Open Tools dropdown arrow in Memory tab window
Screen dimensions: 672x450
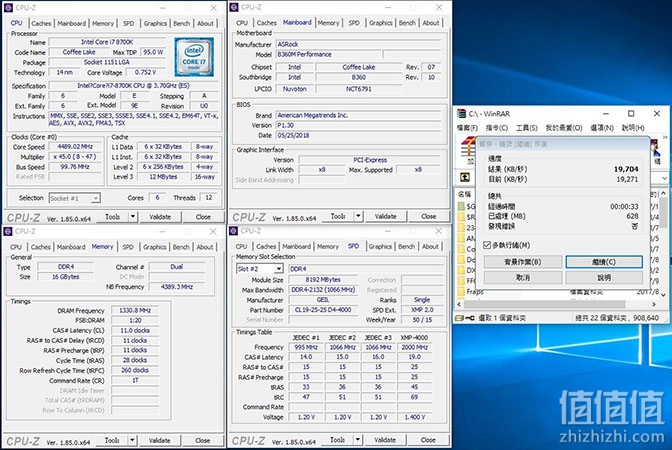132,440
